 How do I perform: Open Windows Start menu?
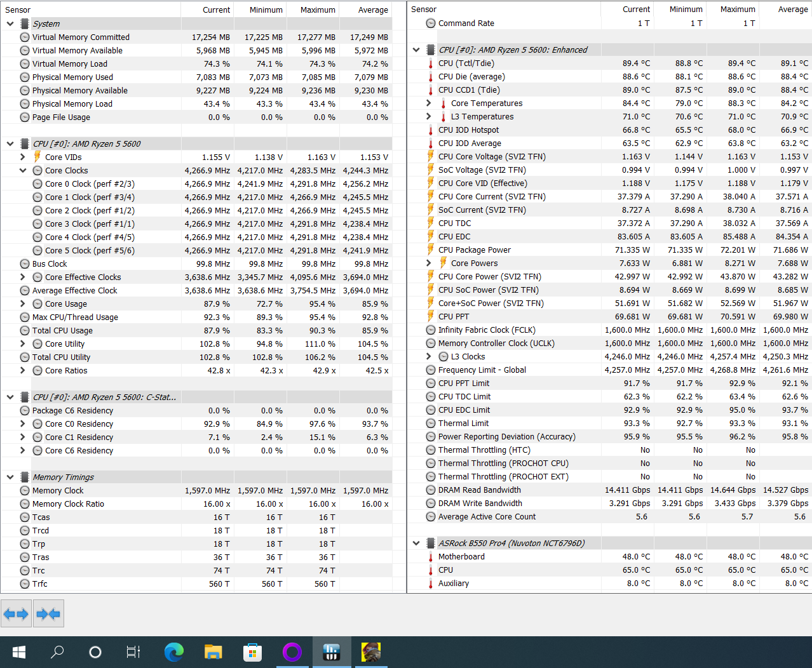point(19,652)
